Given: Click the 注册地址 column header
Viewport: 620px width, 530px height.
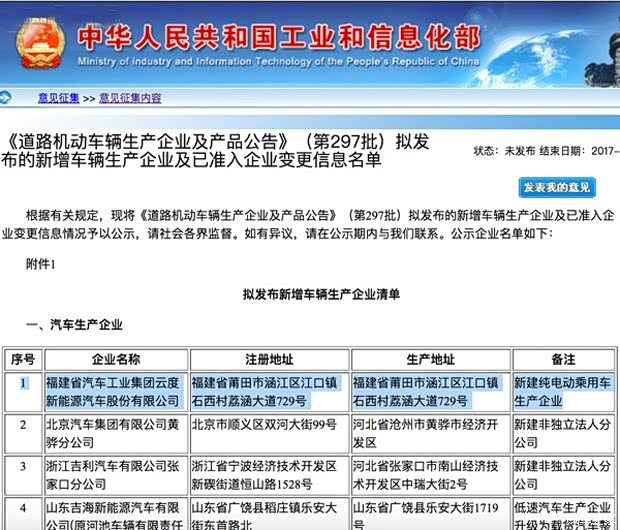Looking at the screenshot, I should (x=268, y=359).
